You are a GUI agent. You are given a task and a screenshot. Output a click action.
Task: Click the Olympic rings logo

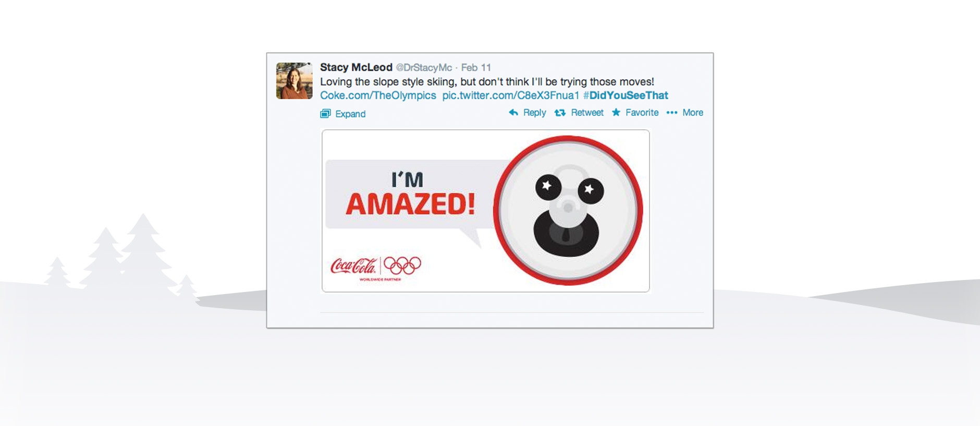coord(402,265)
